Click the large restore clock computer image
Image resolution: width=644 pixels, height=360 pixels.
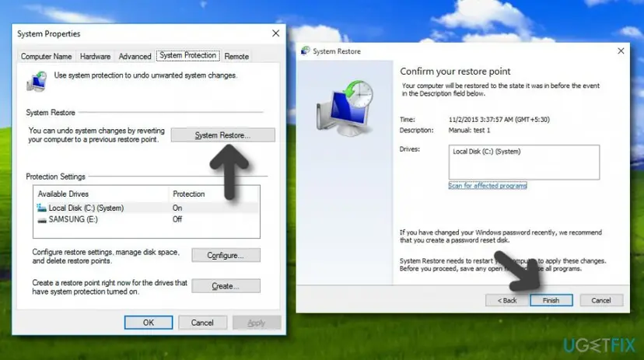point(345,108)
